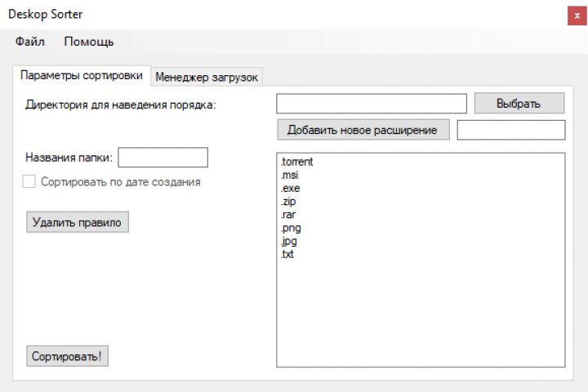Image resolution: width=588 pixels, height=392 pixels.
Task: Select .png from the extension list
Action: (x=289, y=228)
